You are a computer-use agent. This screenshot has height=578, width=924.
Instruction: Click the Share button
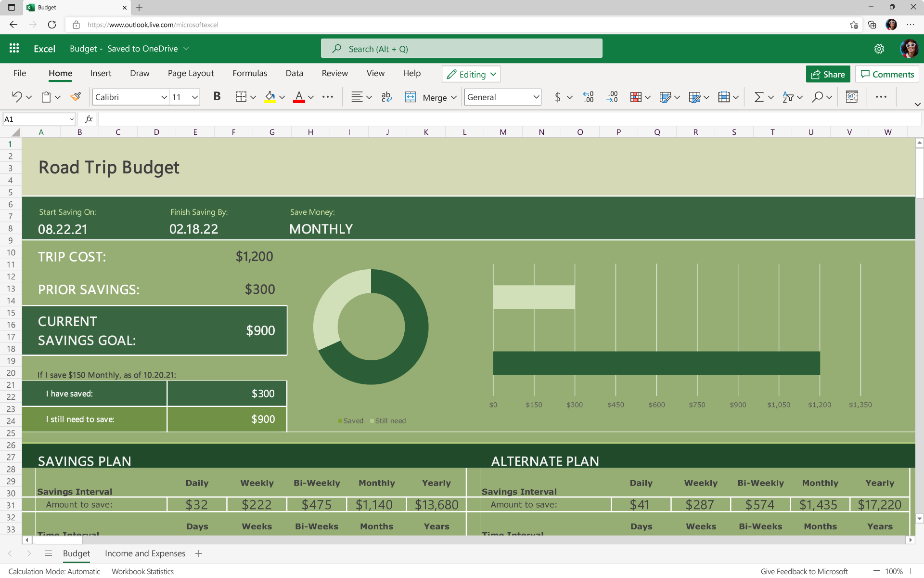[828, 74]
